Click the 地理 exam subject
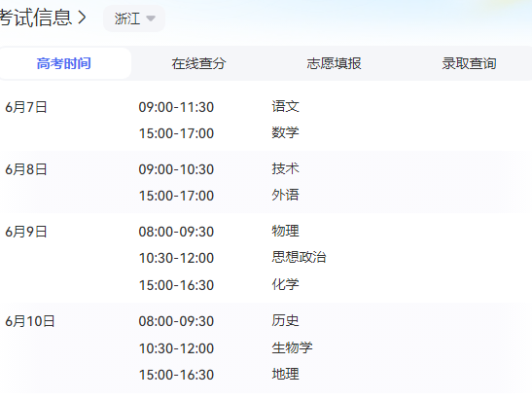The height and width of the screenshot is (400, 532). tap(285, 374)
